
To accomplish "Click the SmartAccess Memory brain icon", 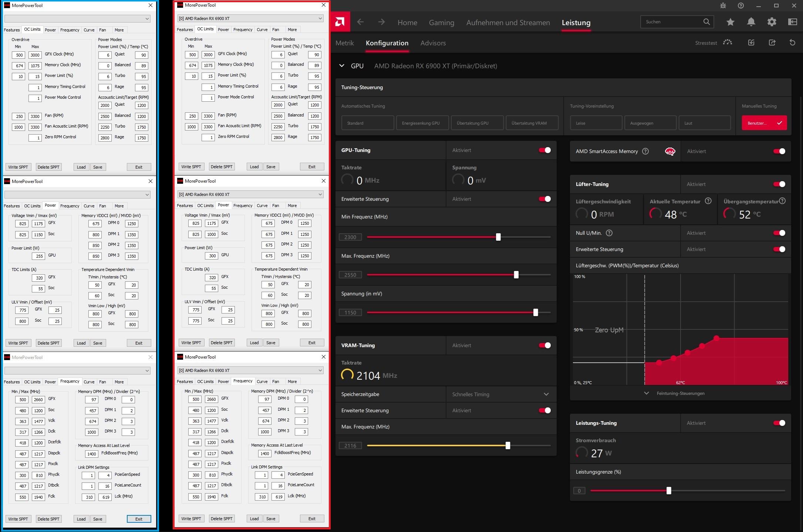I will click(x=670, y=151).
